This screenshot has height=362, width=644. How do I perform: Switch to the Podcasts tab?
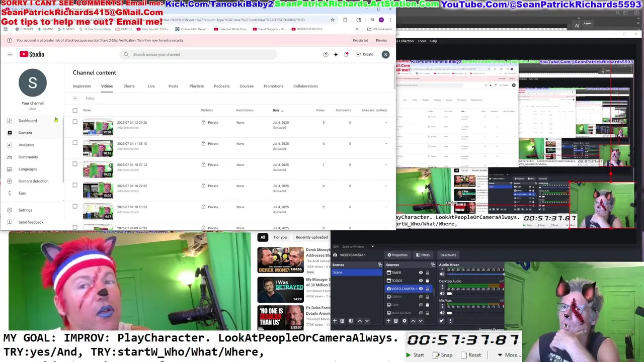point(221,86)
